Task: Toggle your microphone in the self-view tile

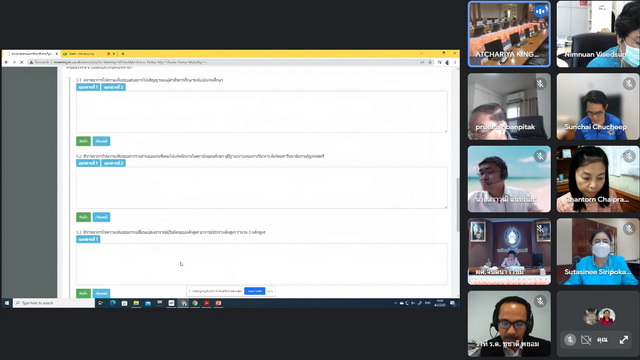Action: click(x=570, y=340)
